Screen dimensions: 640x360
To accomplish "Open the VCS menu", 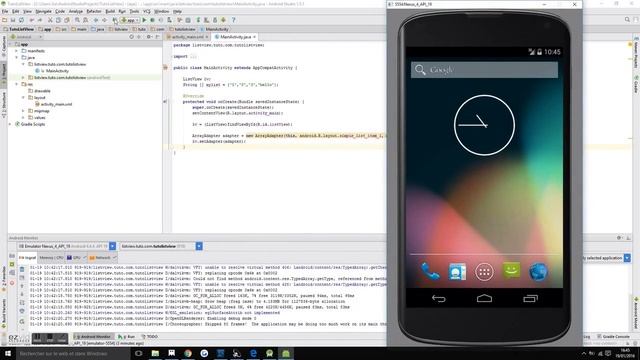I will [147, 11].
